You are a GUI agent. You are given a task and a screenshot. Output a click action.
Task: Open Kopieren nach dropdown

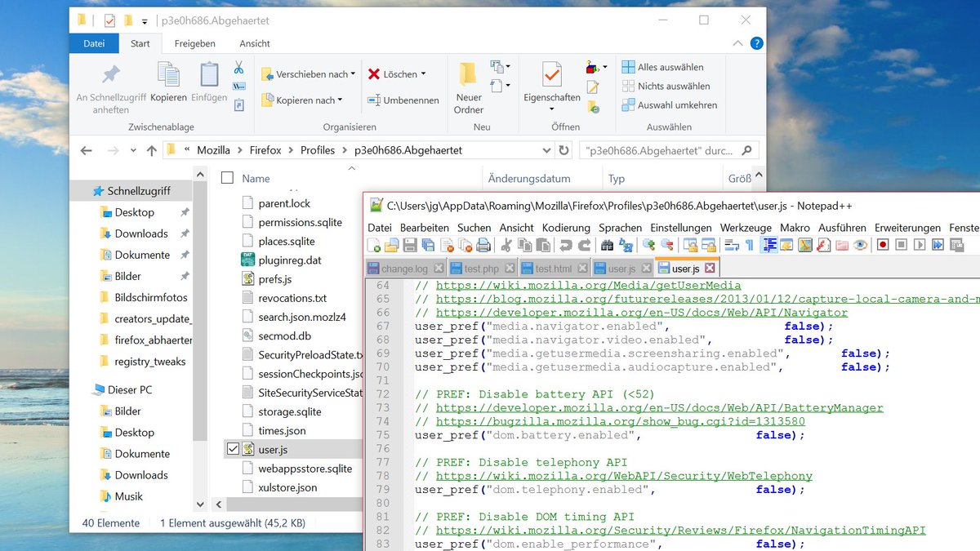click(302, 100)
